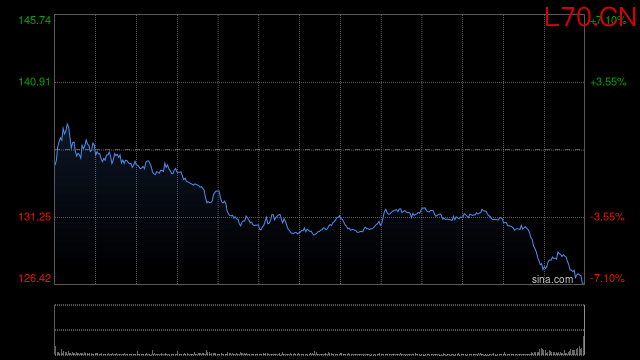Click the 145.74 top price label

35,20
